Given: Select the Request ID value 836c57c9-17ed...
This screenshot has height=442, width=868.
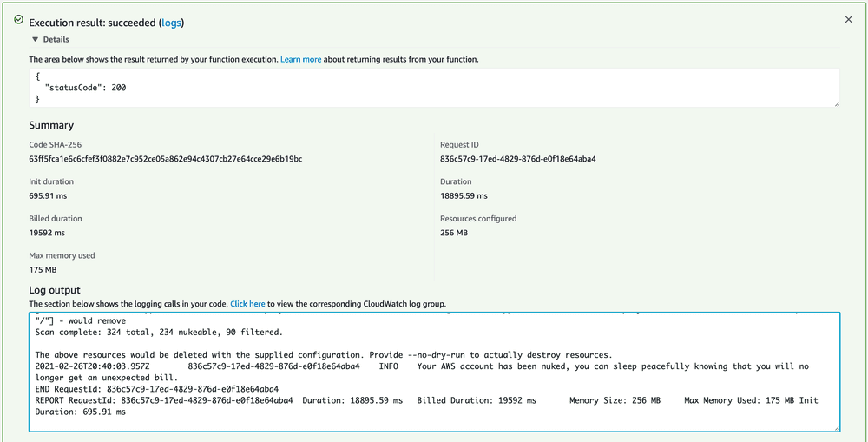Looking at the screenshot, I should [x=517, y=159].
